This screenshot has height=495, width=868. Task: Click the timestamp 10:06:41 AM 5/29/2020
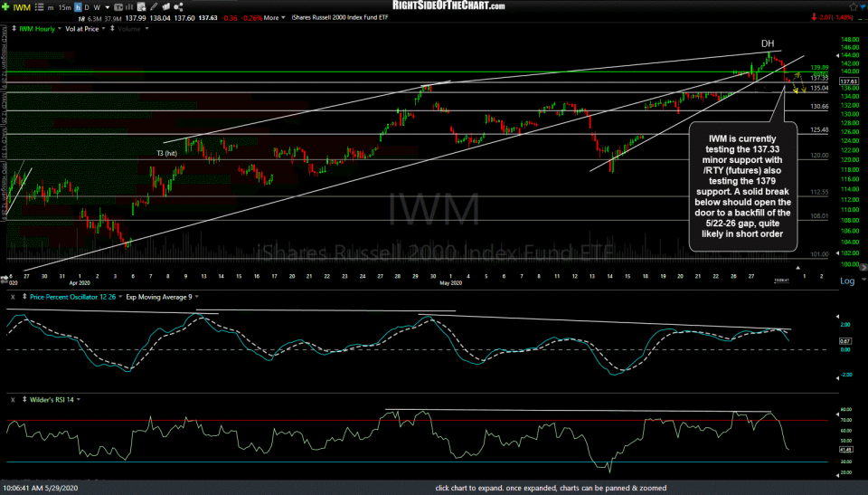[41, 489]
